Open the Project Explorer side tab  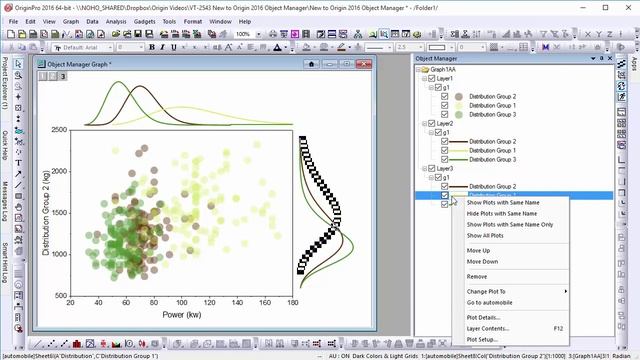(5, 83)
